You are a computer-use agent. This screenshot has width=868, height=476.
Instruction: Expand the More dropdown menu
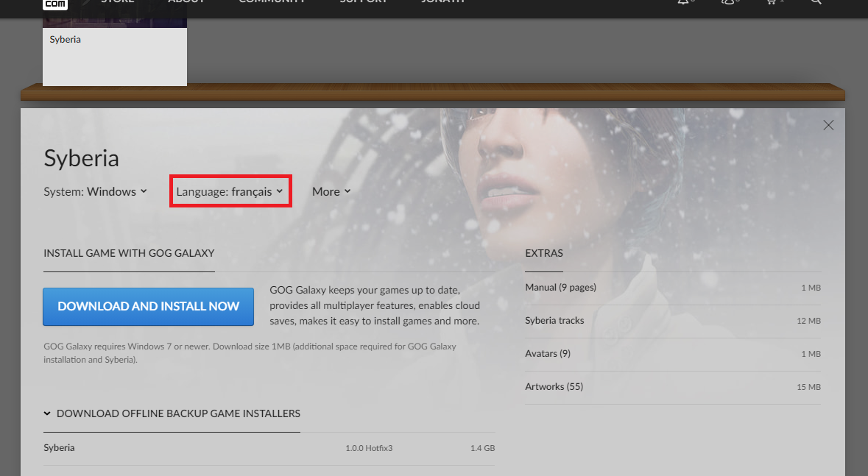pos(331,191)
